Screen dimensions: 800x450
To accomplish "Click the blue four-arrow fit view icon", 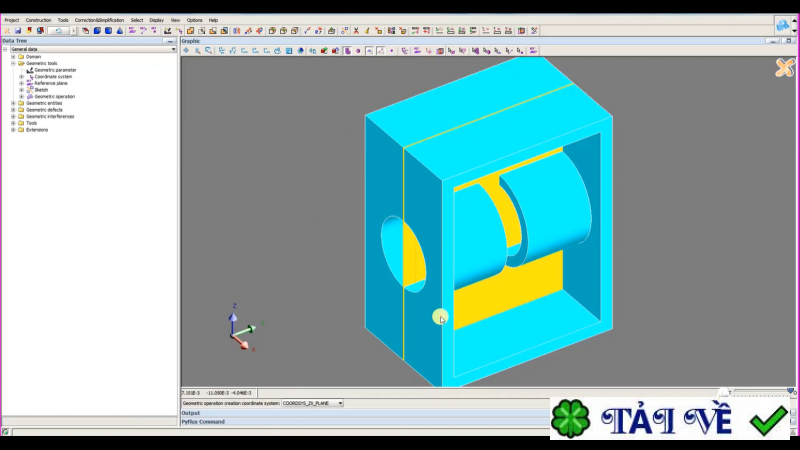I will click(x=186, y=51).
